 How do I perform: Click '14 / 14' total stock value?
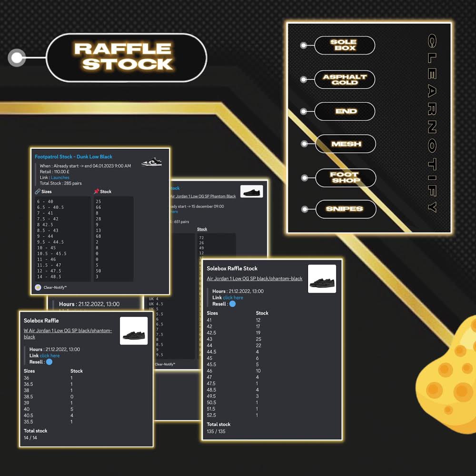30,437
